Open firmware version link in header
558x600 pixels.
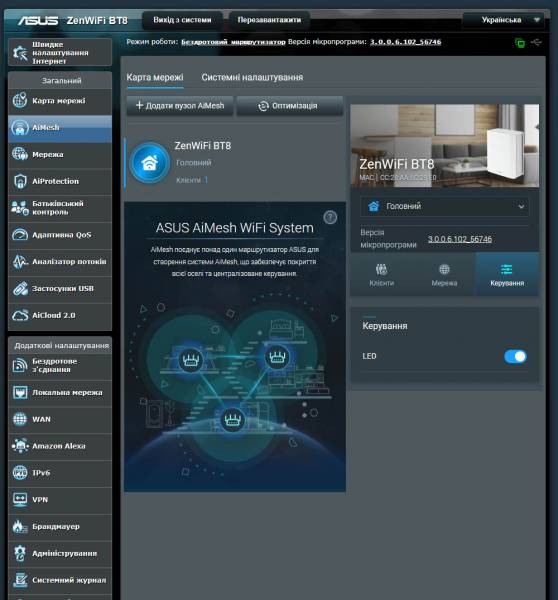pos(405,42)
